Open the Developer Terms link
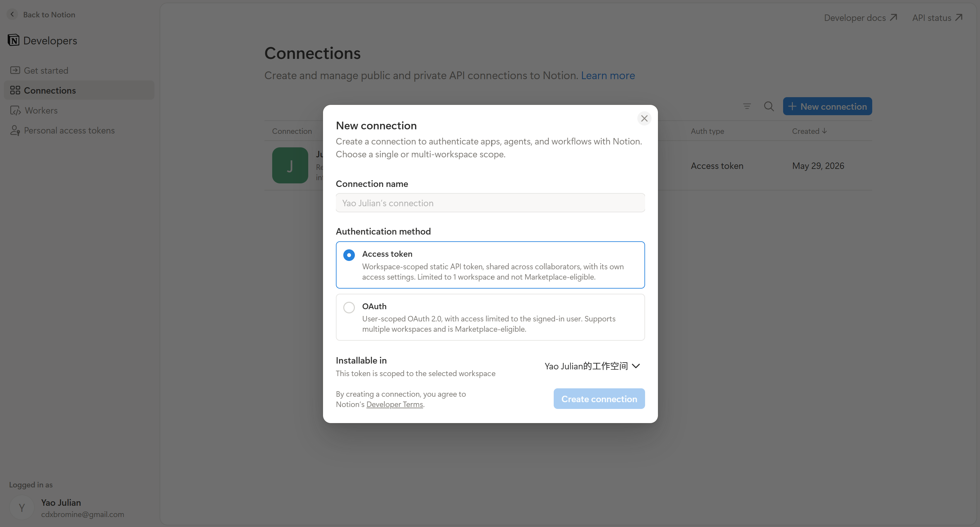Image resolution: width=980 pixels, height=527 pixels. click(x=394, y=404)
